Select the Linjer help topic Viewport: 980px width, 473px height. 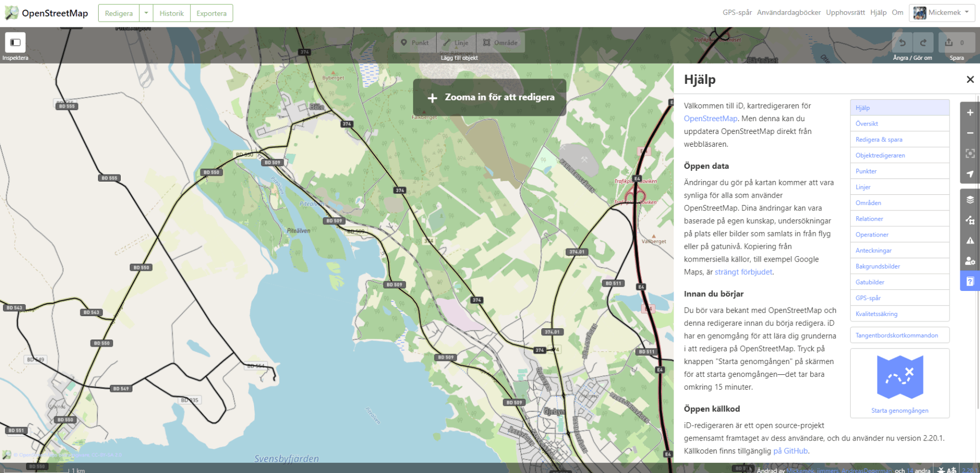coord(899,187)
